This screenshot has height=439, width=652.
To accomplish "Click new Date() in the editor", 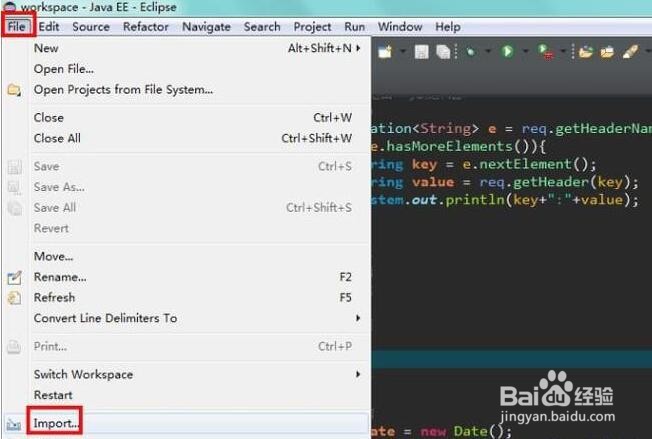I will tap(464, 432).
